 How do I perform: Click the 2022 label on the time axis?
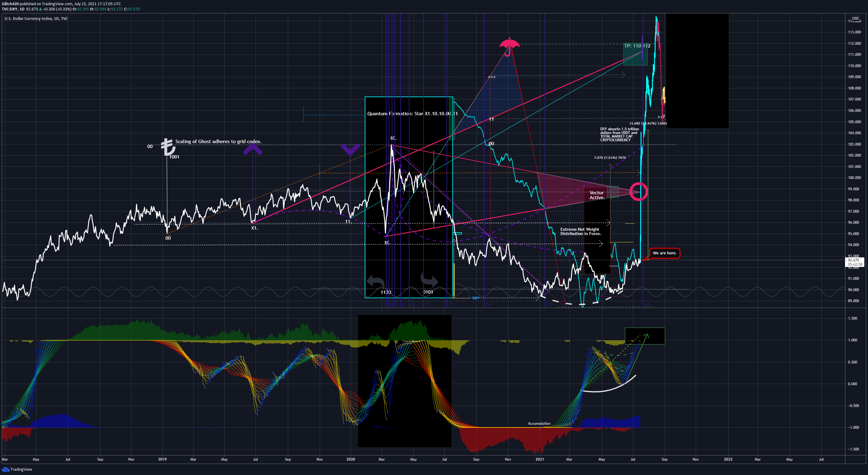pyautogui.click(x=728, y=459)
